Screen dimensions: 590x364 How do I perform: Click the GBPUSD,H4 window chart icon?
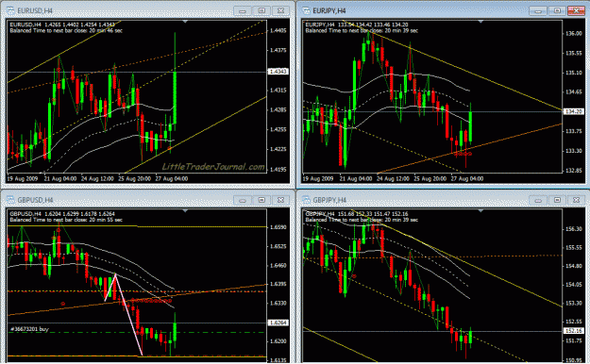(10, 200)
